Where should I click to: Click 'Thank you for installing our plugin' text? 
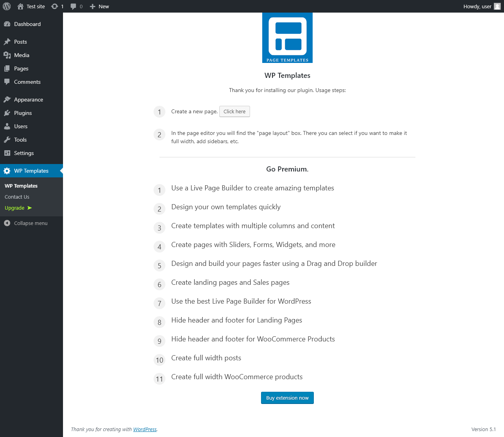point(271,90)
